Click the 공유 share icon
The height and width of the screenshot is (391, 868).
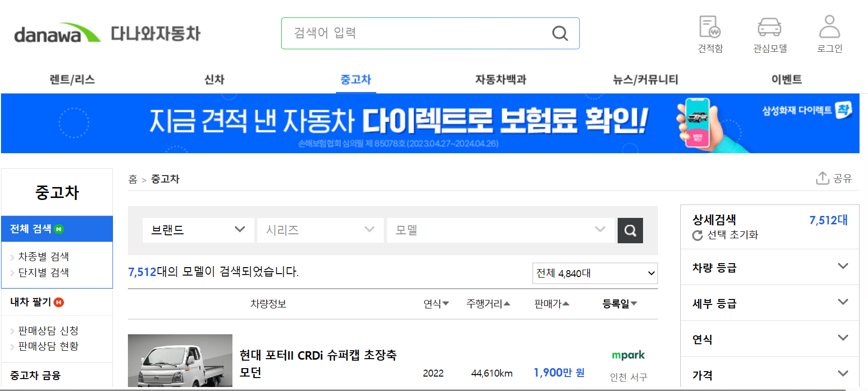[x=822, y=178]
